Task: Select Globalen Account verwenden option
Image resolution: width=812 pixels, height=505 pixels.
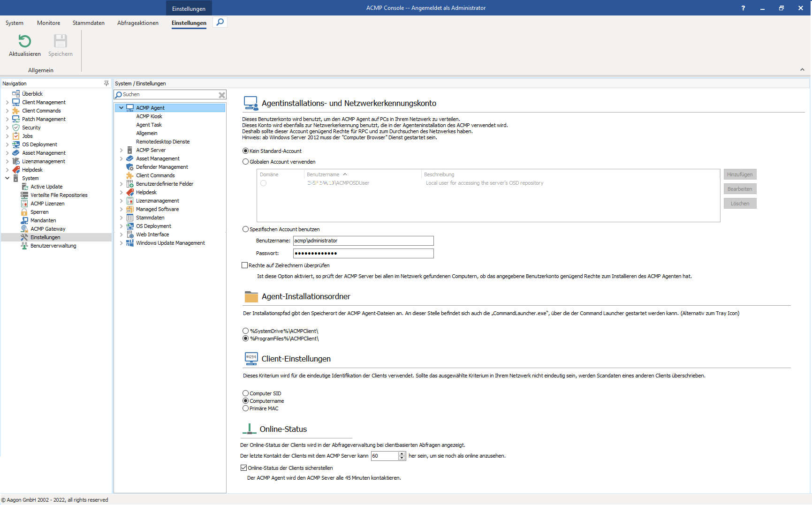Action: [x=245, y=162]
